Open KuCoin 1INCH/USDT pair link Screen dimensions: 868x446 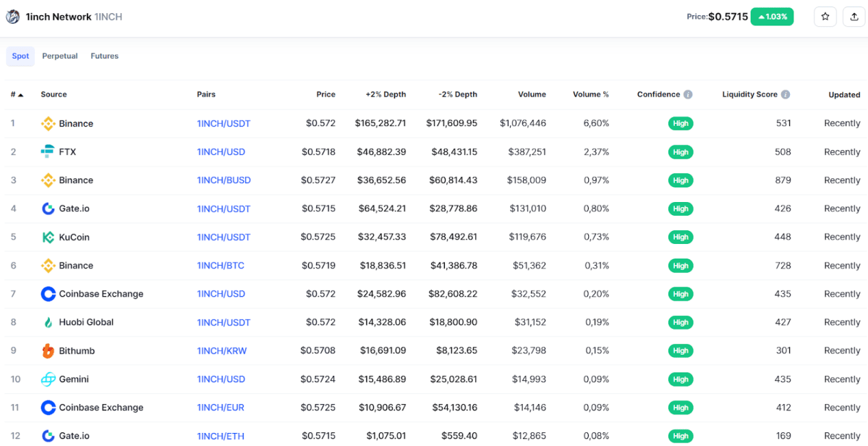pos(224,237)
